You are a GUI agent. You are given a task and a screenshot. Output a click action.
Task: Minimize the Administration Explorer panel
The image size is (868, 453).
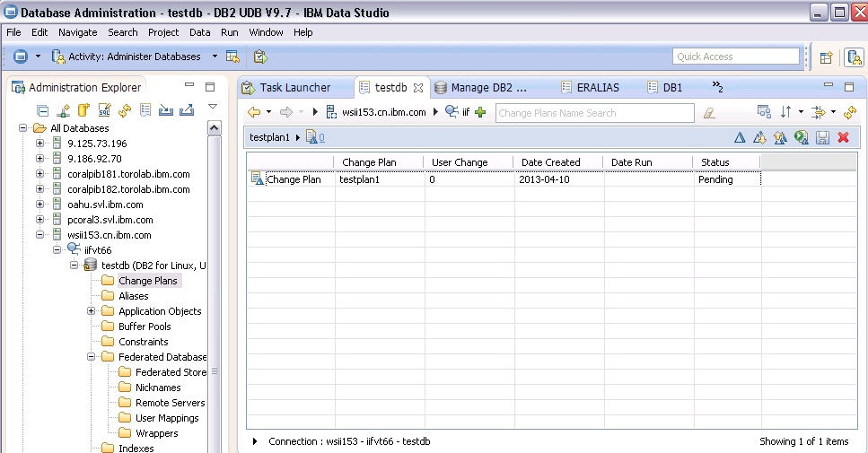point(189,84)
